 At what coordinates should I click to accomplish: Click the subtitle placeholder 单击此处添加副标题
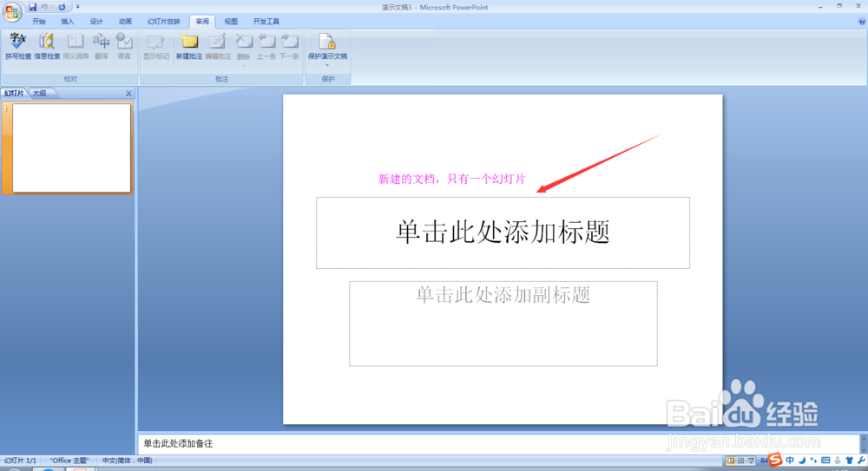[x=503, y=324]
